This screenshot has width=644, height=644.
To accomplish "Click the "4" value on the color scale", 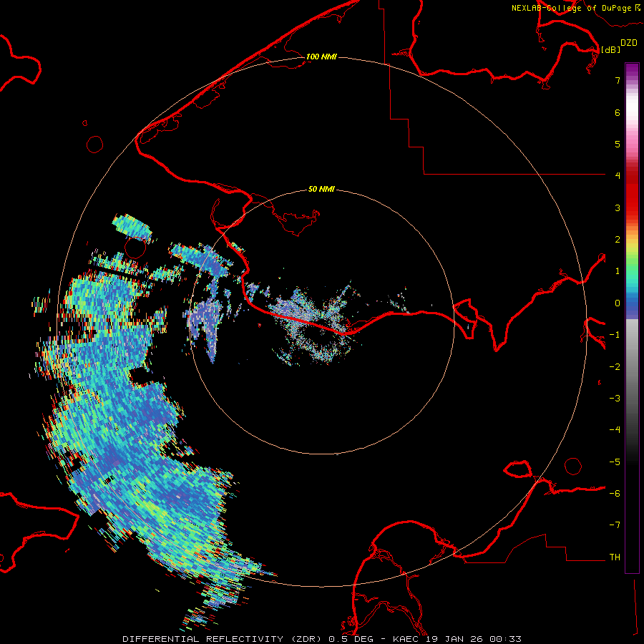I will click(618, 176).
